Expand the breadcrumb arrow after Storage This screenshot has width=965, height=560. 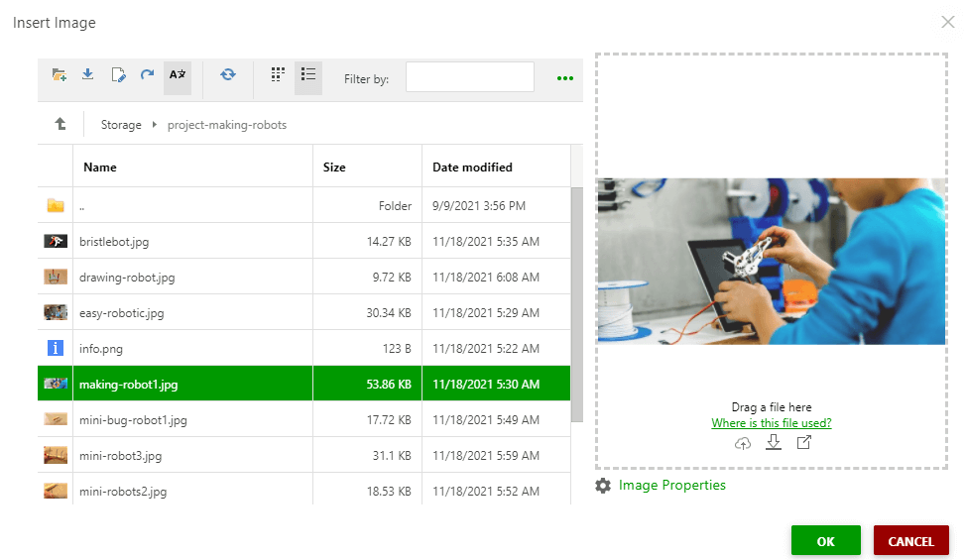(x=155, y=125)
